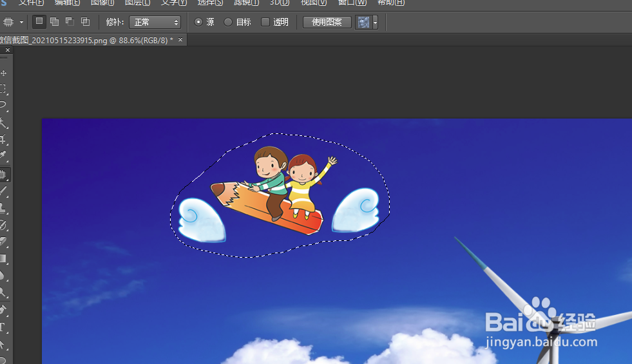The height and width of the screenshot is (364, 632).
Task: Select the Blur tool
Action: tap(3, 276)
